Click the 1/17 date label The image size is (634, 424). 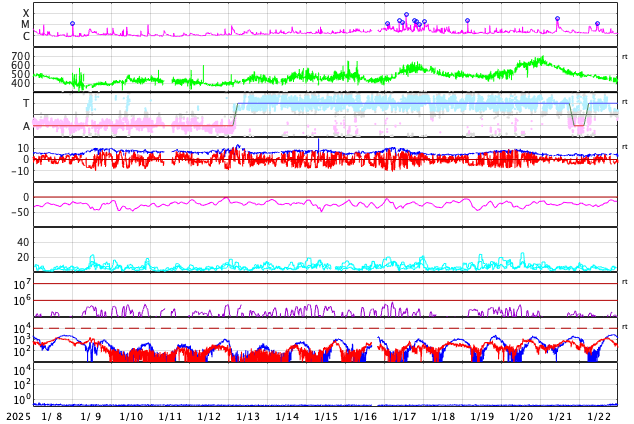pyautogui.click(x=404, y=416)
